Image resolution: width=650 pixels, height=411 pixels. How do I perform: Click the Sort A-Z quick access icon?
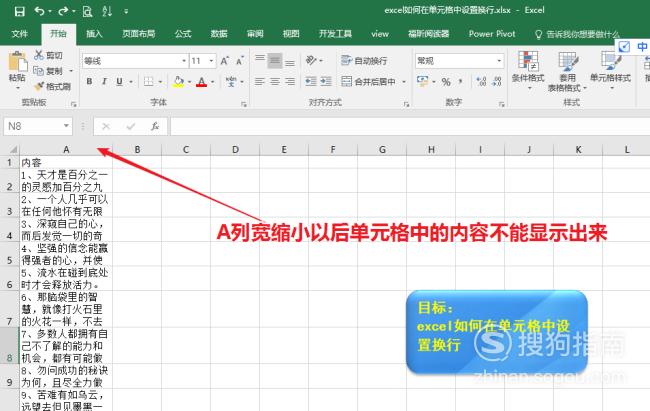click(107, 11)
